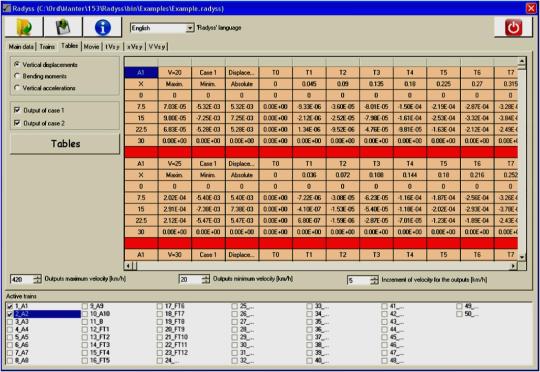This screenshot has height=372, width=540.
Task: Open the V Vs y tab
Action: pos(157,46)
